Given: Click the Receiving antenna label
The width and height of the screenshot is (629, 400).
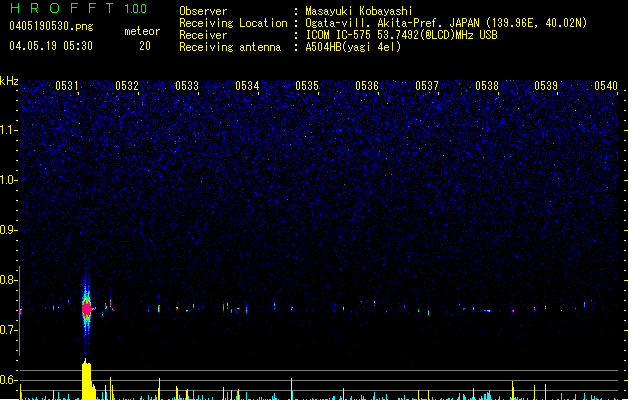Looking at the screenshot, I should click(x=230, y=47).
